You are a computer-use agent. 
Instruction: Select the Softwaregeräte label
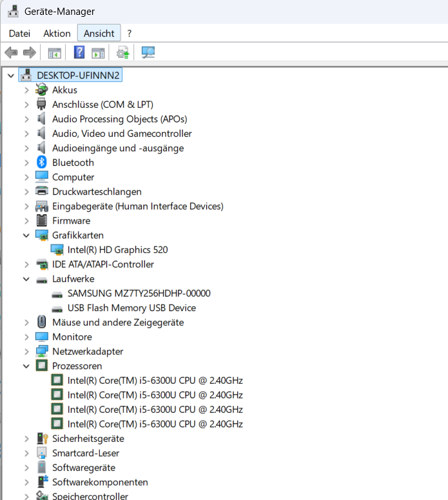[84, 468]
